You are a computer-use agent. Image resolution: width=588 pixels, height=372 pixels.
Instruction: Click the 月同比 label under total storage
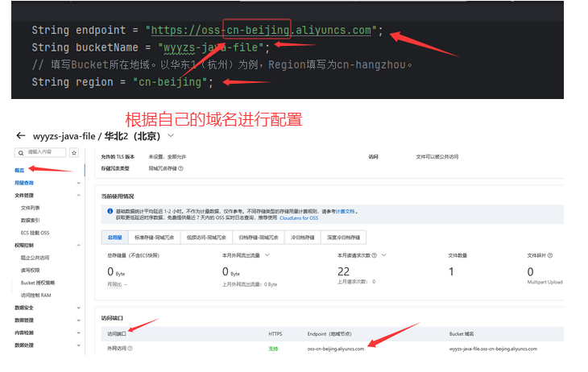[x=114, y=284]
